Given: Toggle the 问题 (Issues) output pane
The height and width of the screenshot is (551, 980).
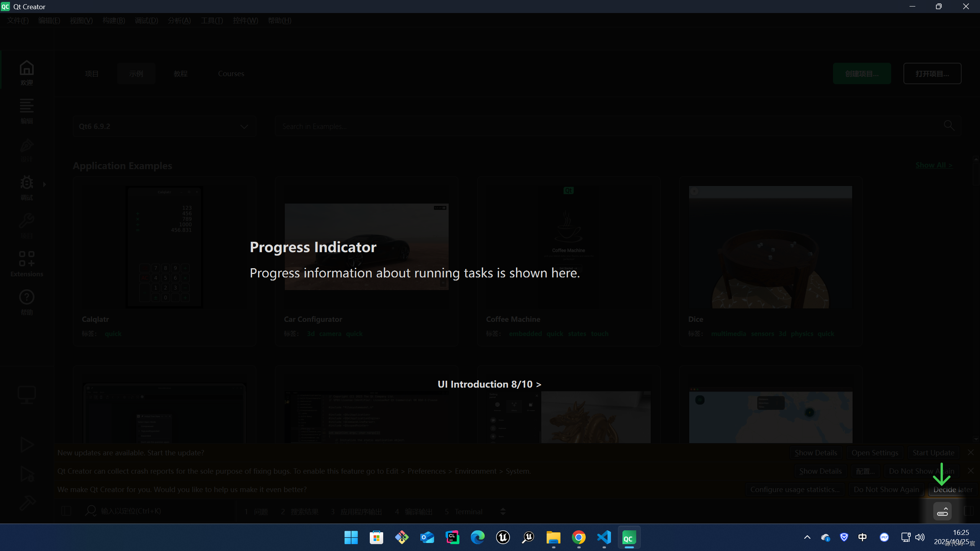Looking at the screenshot, I should click(256, 512).
